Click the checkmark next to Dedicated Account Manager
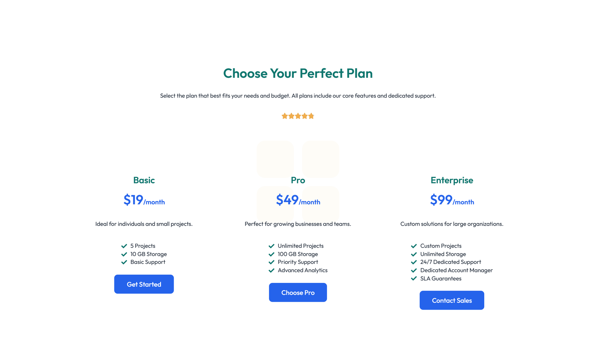This screenshot has width=596, height=364. (413, 270)
